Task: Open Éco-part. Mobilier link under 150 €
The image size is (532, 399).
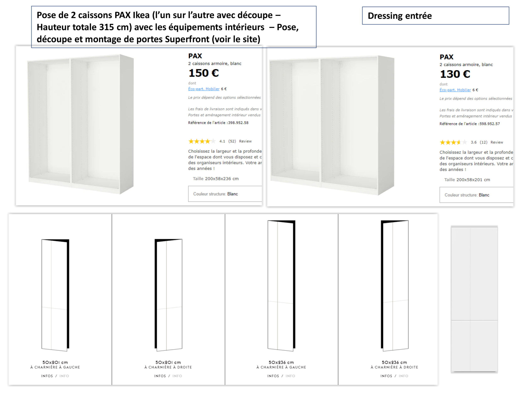Action: [204, 89]
